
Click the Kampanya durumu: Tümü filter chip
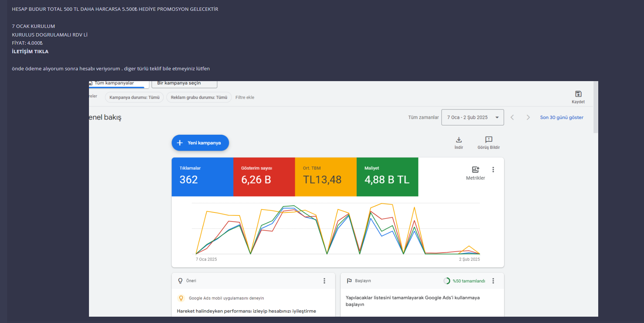point(134,97)
